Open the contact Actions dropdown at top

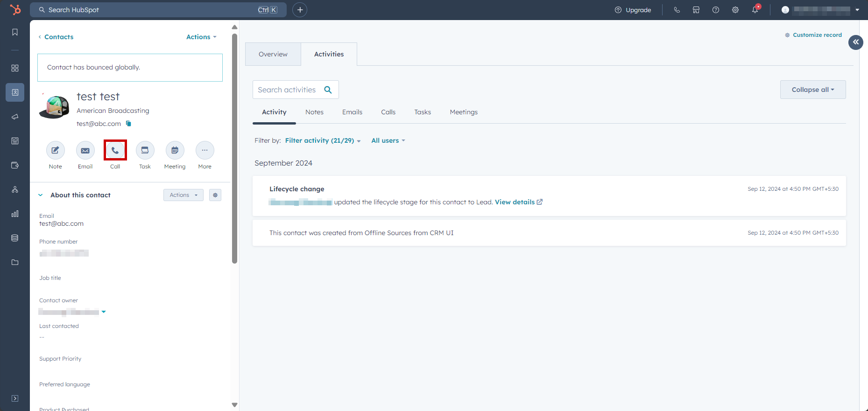[201, 37]
